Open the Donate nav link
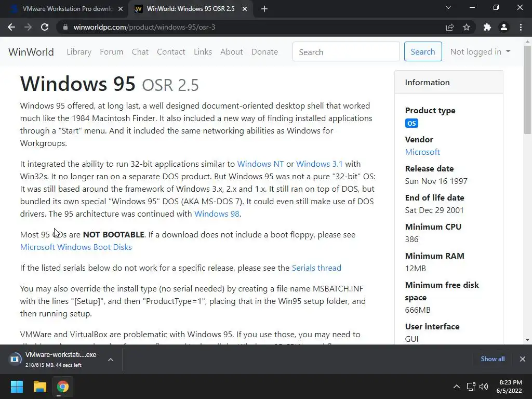 click(264, 52)
